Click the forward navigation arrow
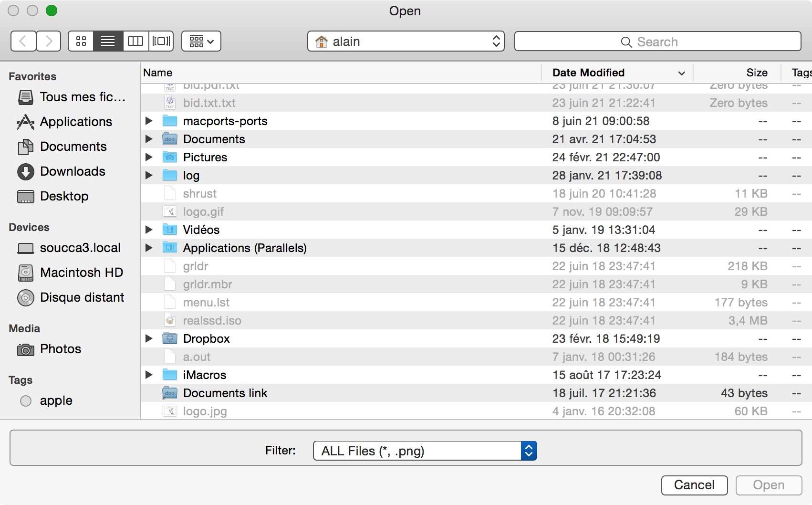 pos(48,41)
